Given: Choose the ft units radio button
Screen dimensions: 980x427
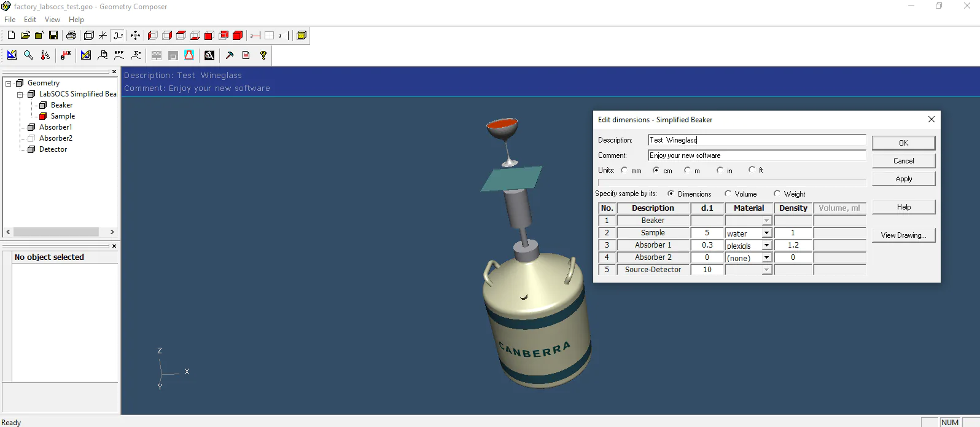Looking at the screenshot, I should tap(752, 170).
